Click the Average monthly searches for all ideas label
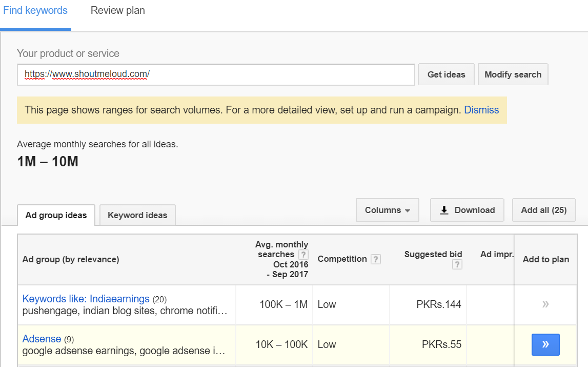 click(97, 144)
